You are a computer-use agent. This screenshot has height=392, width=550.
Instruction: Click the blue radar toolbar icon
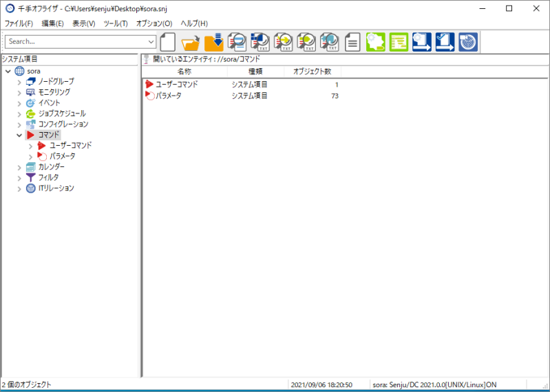pos(468,42)
